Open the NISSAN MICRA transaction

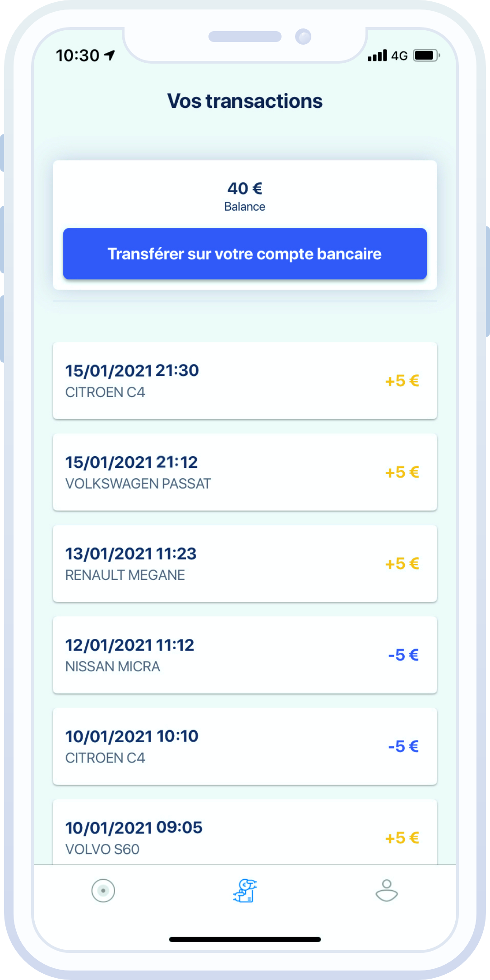coord(245,655)
